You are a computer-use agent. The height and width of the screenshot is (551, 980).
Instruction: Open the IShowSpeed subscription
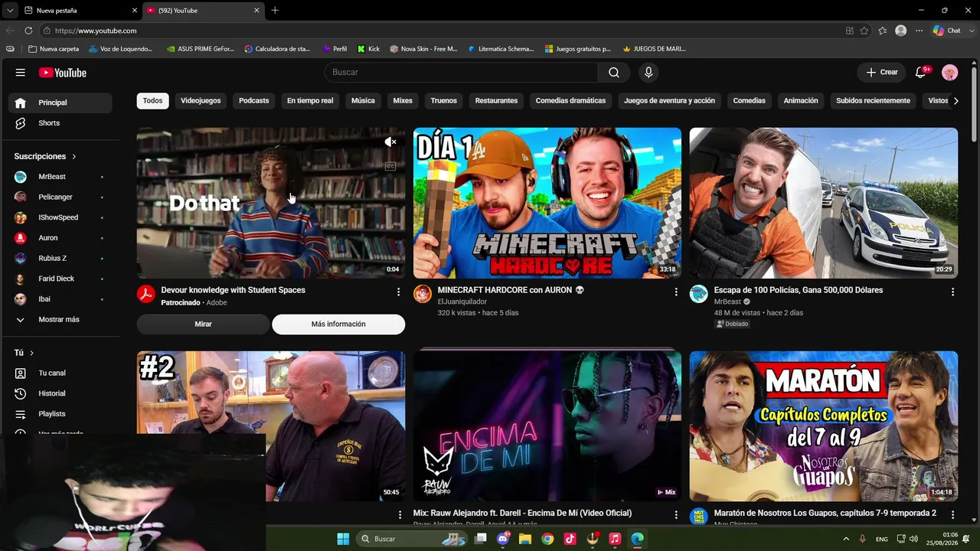pyautogui.click(x=60, y=217)
